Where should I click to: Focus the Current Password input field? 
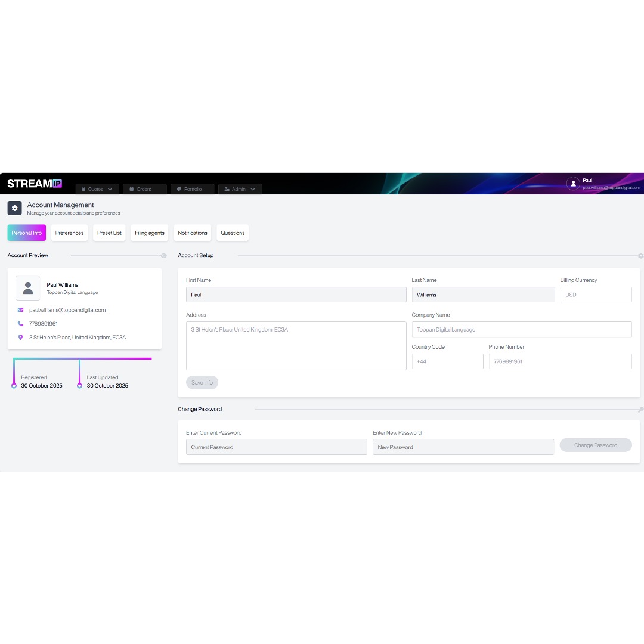coord(276,447)
